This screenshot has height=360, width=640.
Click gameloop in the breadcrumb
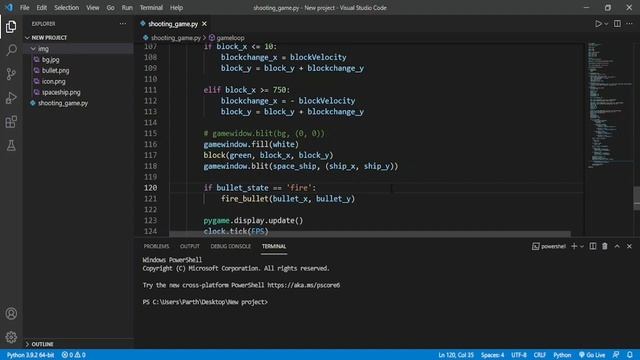pos(230,38)
